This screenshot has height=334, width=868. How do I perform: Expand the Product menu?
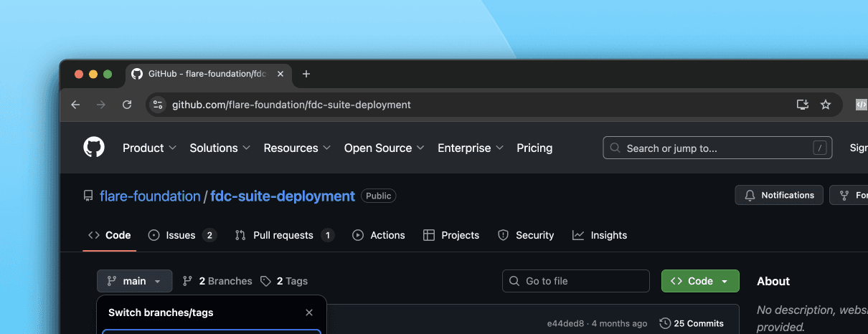point(149,148)
